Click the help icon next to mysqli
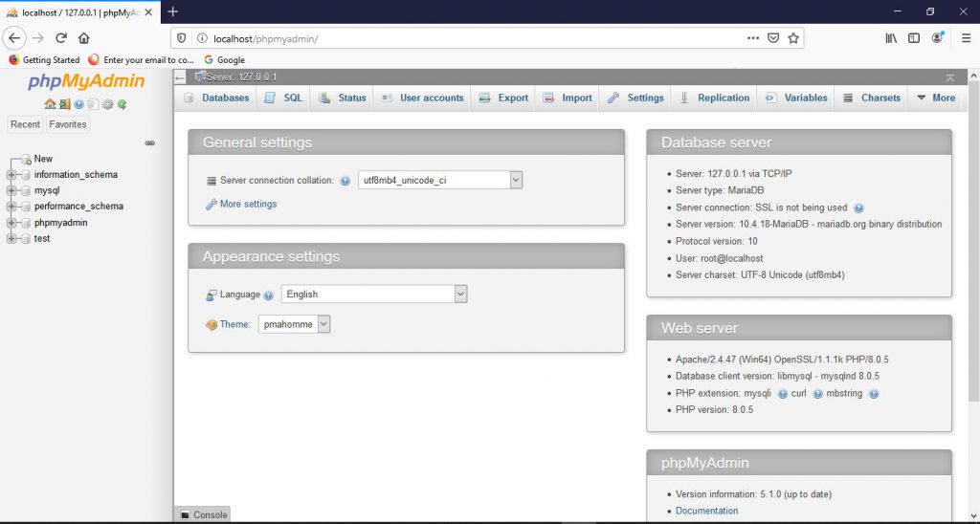 point(783,394)
